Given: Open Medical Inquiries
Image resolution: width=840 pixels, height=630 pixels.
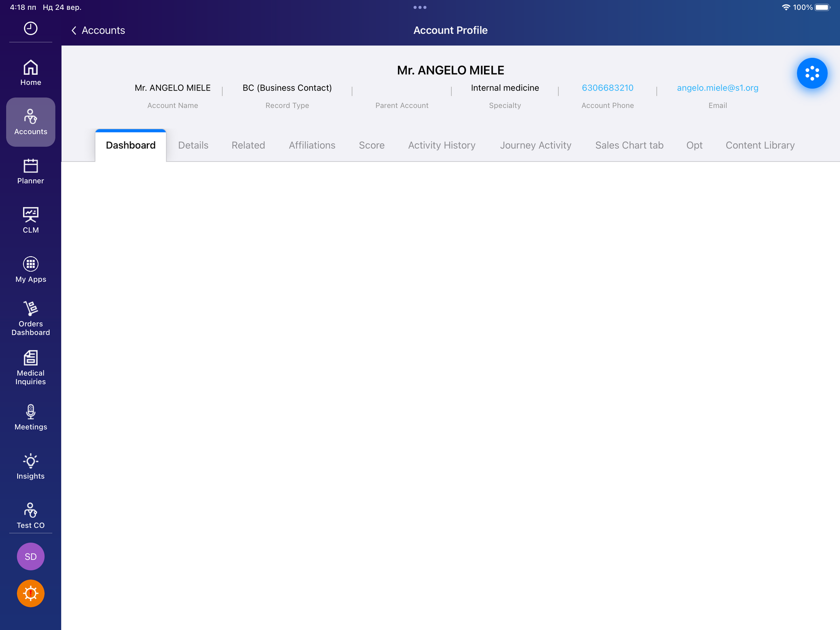Looking at the screenshot, I should pyautogui.click(x=30, y=368).
